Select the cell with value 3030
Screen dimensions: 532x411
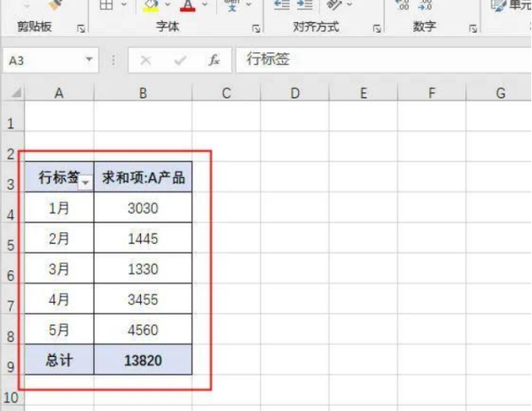143,207
